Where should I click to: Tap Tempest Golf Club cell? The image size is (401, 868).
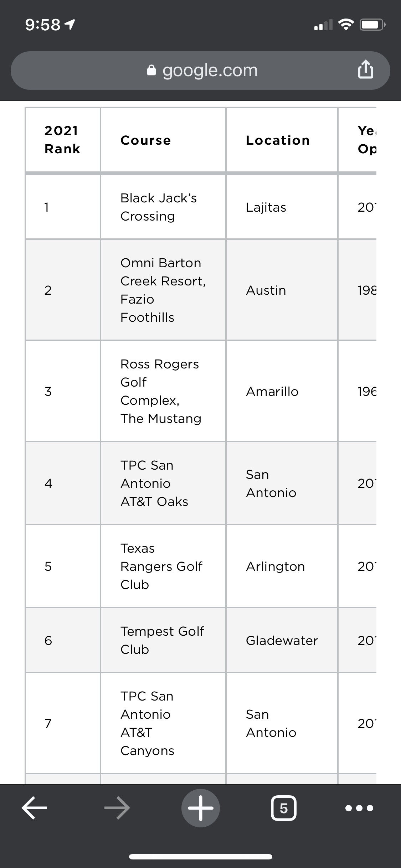[x=162, y=640]
